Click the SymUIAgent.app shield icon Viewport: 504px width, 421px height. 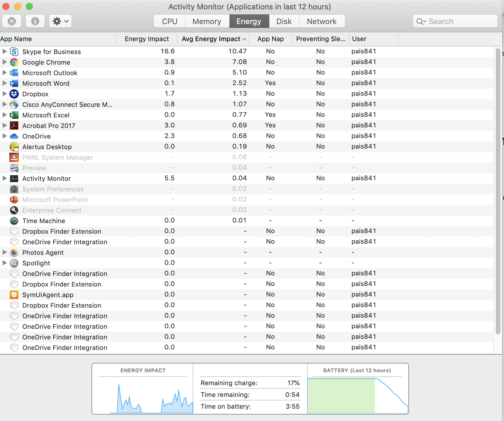14,295
